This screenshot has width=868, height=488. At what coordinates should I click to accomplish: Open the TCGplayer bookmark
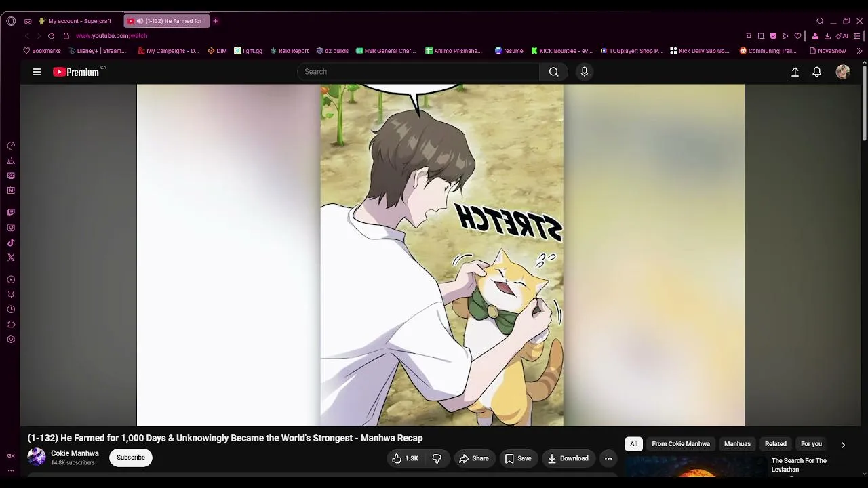coord(631,51)
